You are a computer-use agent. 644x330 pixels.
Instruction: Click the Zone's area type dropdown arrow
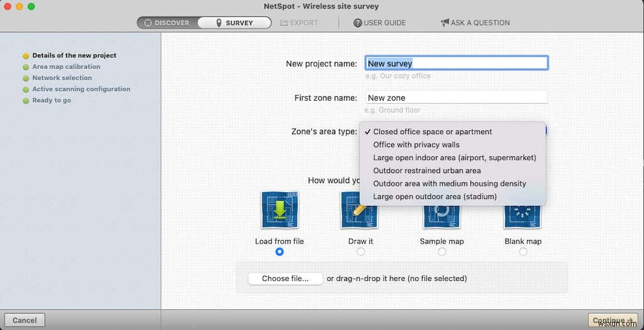click(x=547, y=131)
